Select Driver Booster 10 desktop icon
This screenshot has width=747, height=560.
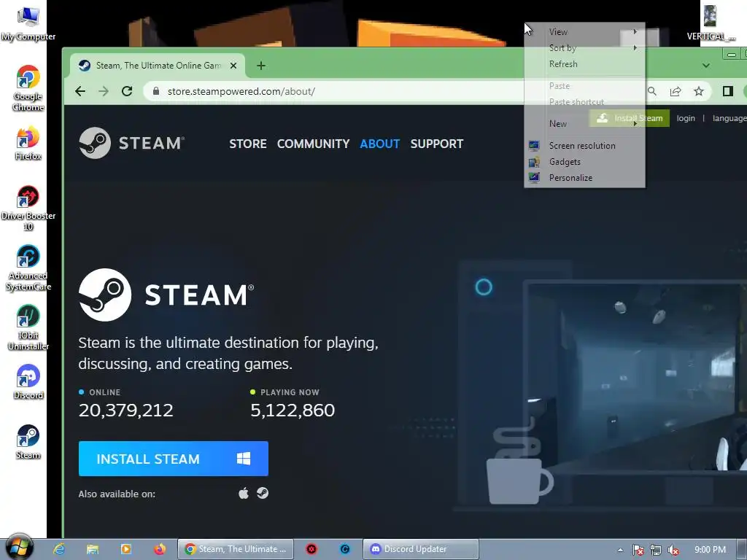(28, 208)
